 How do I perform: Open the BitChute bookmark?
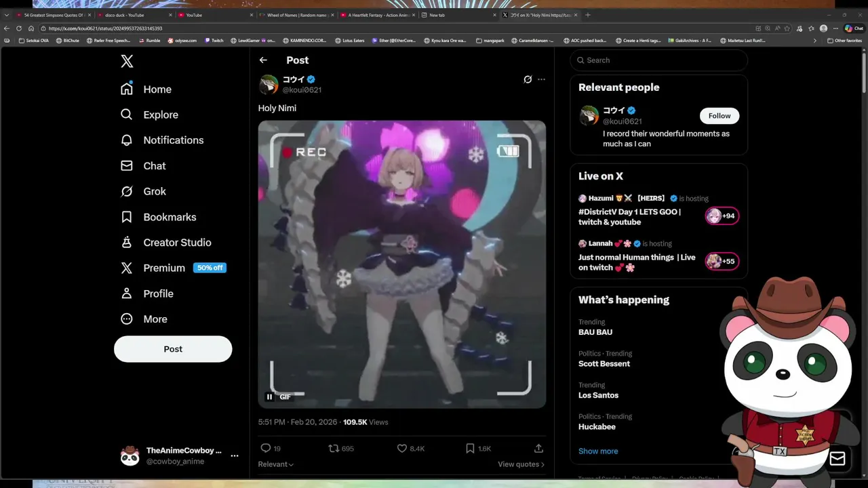coord(68,41)
